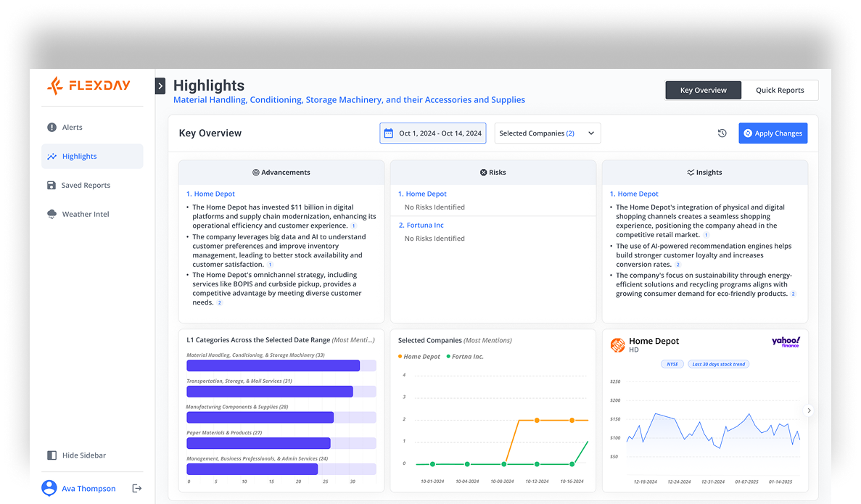Click citation 1 after customer experience bullet

coord(354,226)
